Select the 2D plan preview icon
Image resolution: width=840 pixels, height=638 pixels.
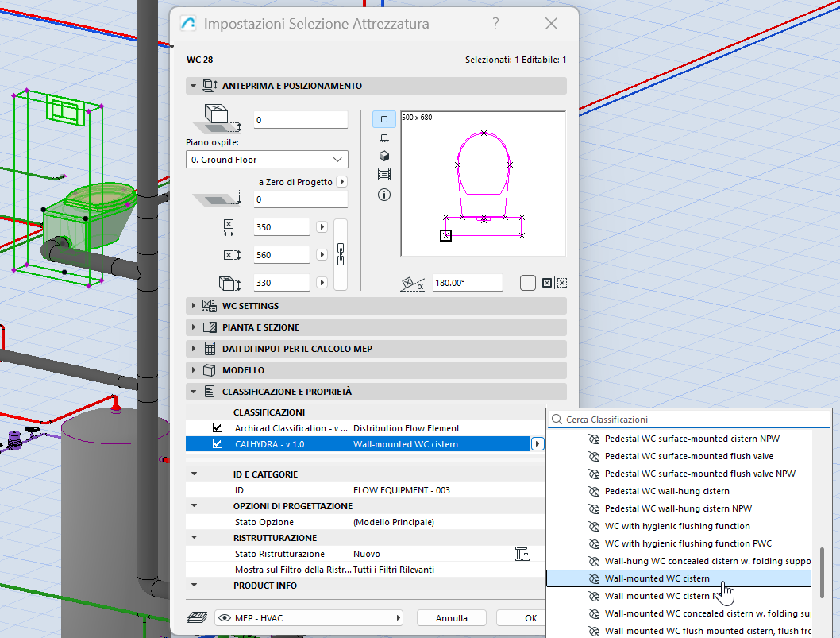[x=384, y=119]
